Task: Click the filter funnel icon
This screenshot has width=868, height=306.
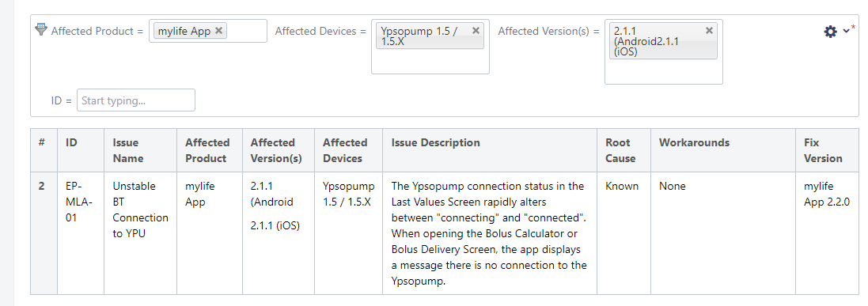Action: (41, 29)
